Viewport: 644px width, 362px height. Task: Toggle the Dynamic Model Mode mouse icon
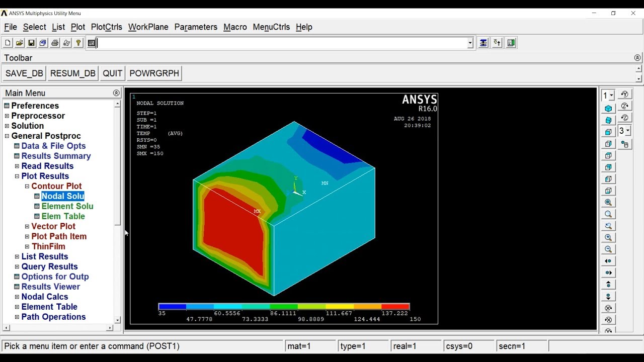(625, 144)
